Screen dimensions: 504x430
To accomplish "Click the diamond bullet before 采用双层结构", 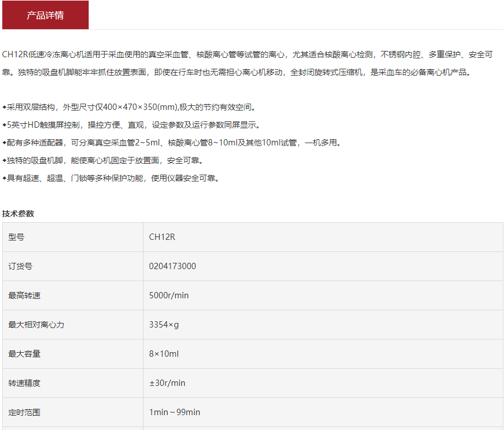I will point(5,107).
